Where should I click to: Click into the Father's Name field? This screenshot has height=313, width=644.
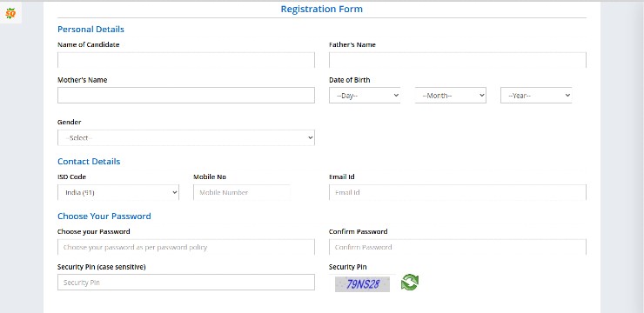[458, 60]
